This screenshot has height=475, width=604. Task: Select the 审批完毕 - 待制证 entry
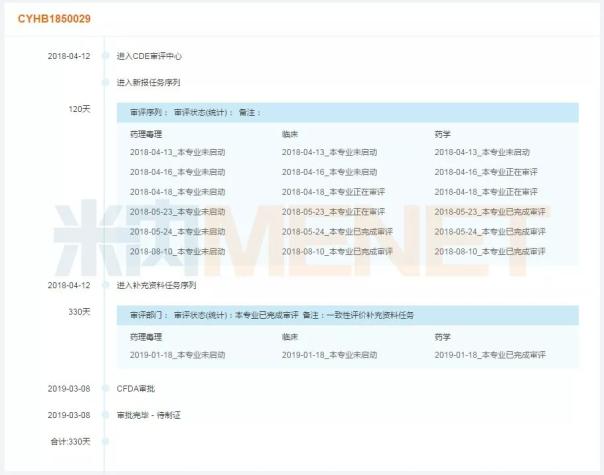149,415
